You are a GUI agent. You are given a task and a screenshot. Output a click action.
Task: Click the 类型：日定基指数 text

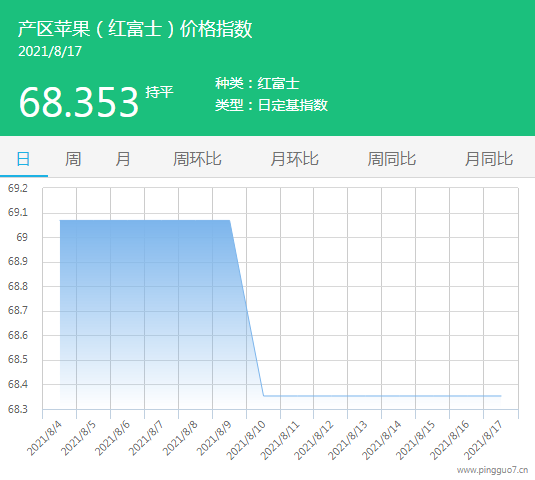click(x=271, y=105)
